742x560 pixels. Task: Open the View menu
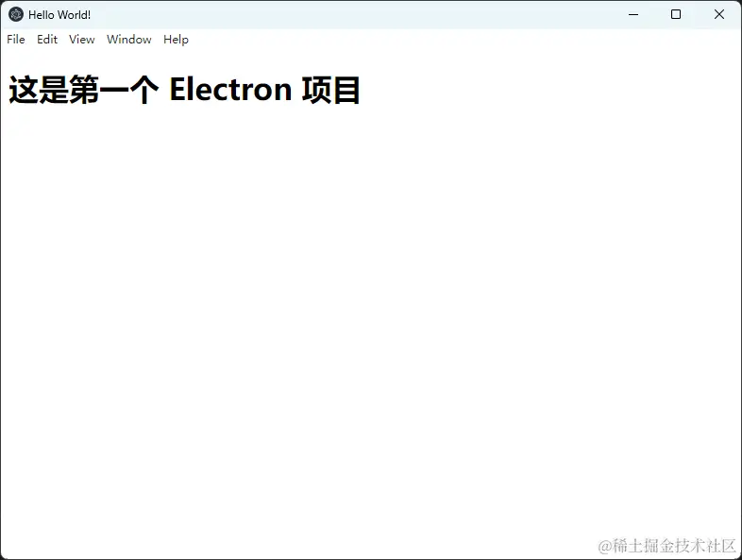click(x=81, y=40)
